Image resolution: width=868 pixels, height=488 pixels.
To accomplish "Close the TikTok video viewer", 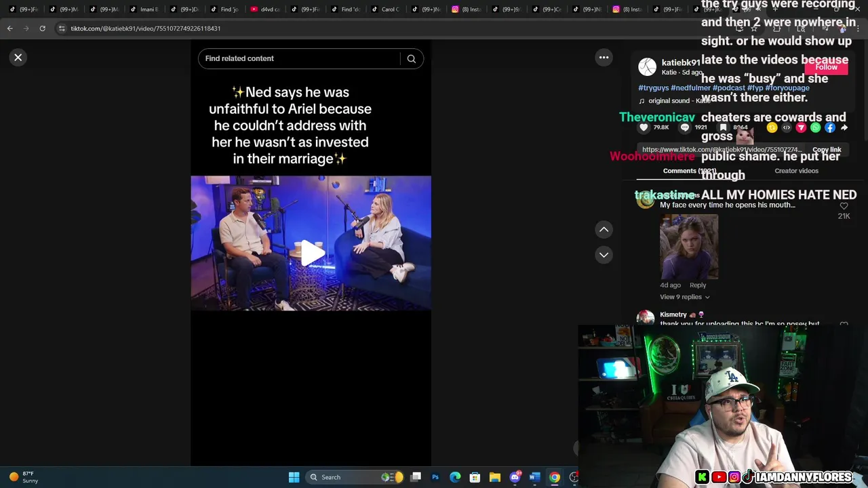I will click(18, 58).
